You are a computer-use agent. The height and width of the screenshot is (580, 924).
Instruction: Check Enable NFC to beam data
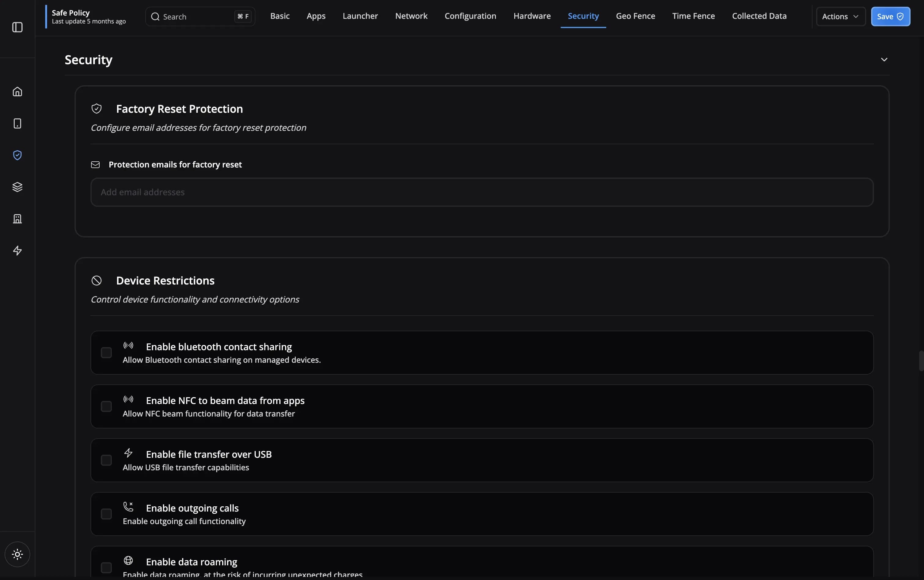(106, 406)
